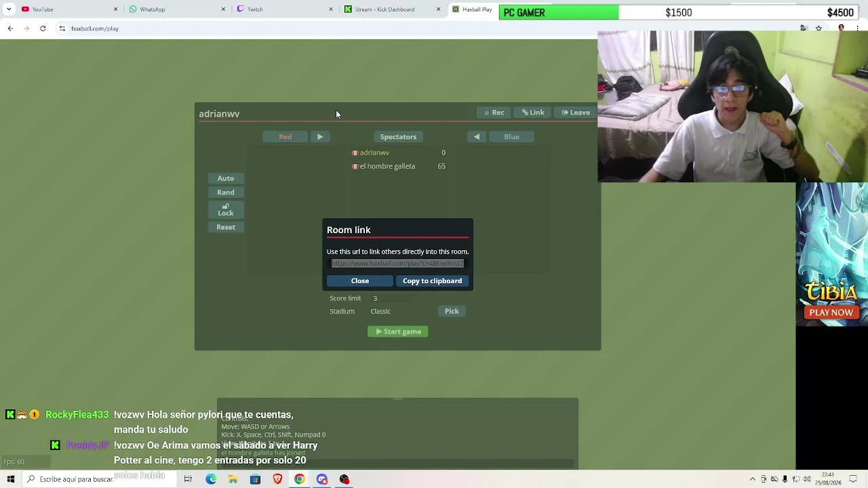The image size is (868, 488).
Task: Select the room URL text field
Action: pos(397,263)
